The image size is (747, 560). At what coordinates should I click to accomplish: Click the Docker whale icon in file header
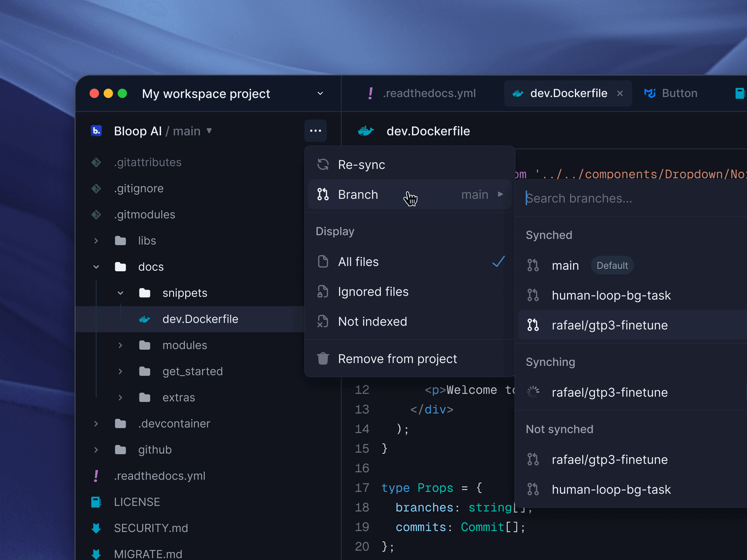365,131
